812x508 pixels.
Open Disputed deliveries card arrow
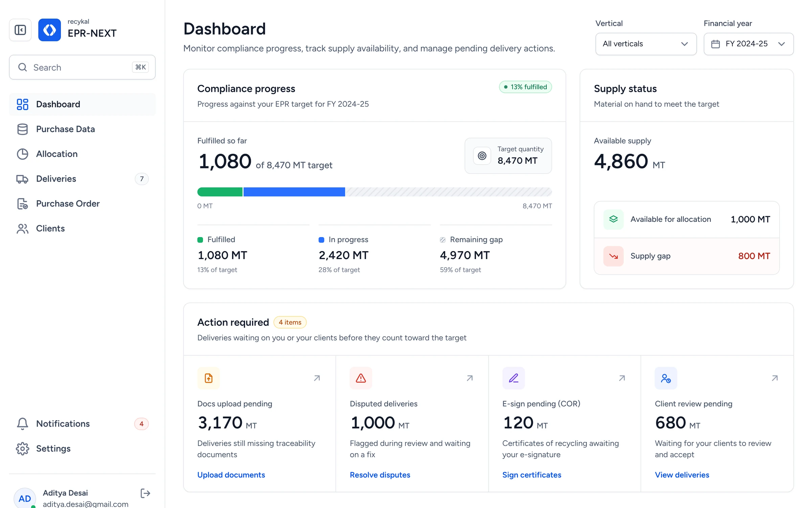pyautogui.click(x=470, y=378)
